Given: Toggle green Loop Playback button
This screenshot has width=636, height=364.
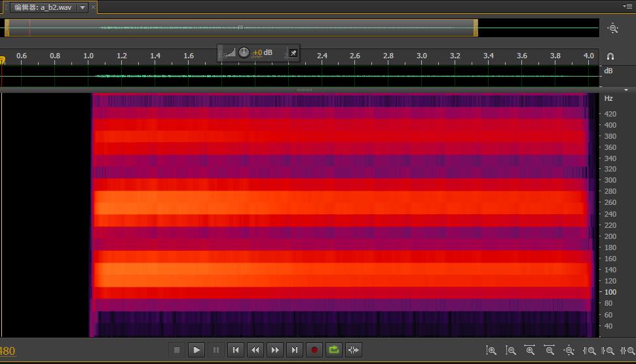Looking at the screenshot, I should pos(334,350).
